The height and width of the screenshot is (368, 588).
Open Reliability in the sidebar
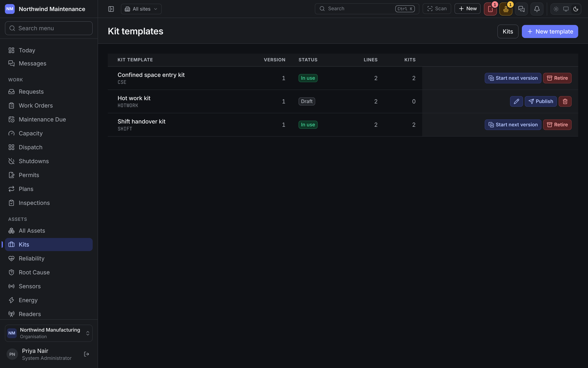click(49, 258)
